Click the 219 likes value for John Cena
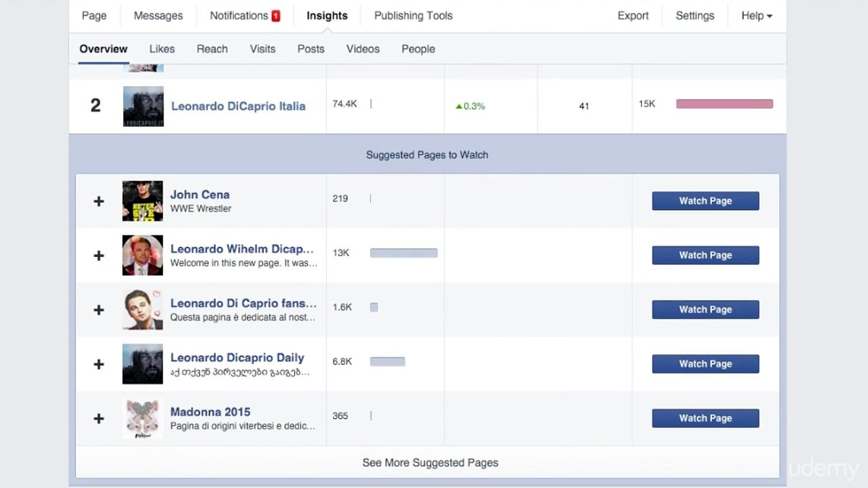868x488 pixels. [340, 199]
